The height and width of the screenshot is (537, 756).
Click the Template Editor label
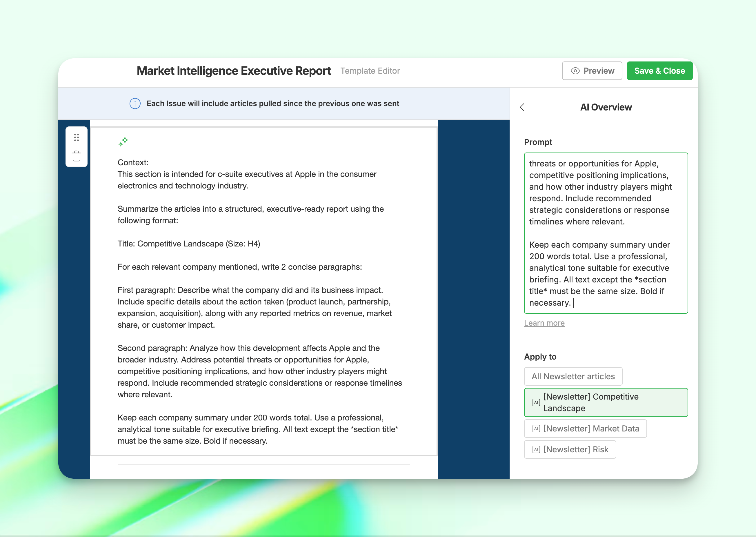click(370, 71)
